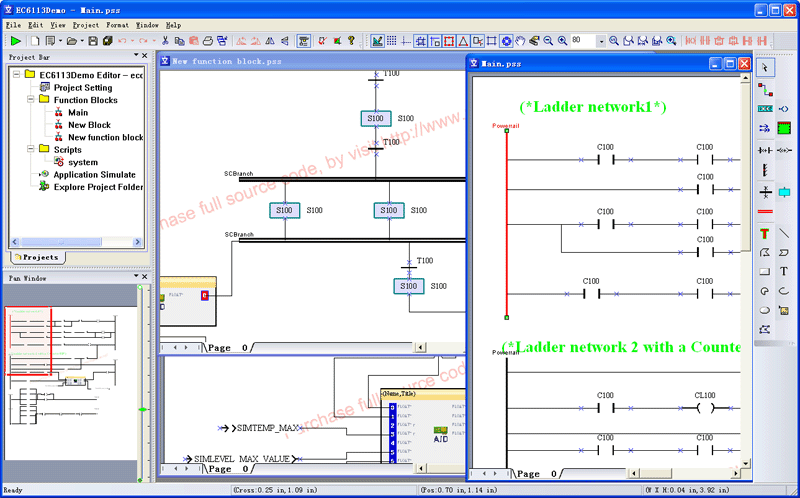Select the ellipse shape tool

pos(764,310)
